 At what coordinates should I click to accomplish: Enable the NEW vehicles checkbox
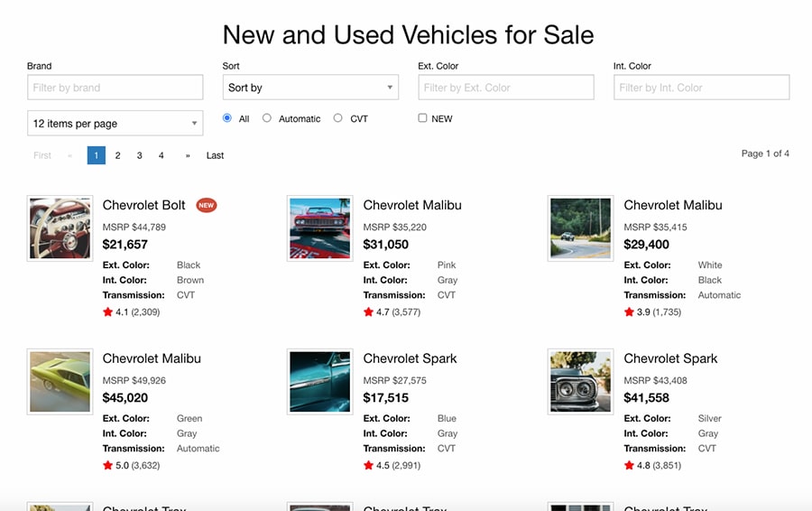coord(422,118)
